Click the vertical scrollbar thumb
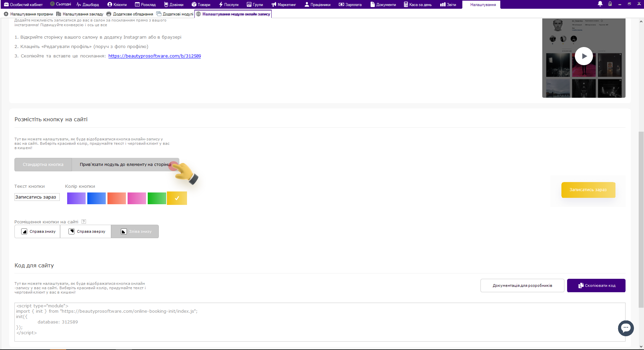Image resolution: width=644 pixels, height=350 pixels. coord(641,219)
